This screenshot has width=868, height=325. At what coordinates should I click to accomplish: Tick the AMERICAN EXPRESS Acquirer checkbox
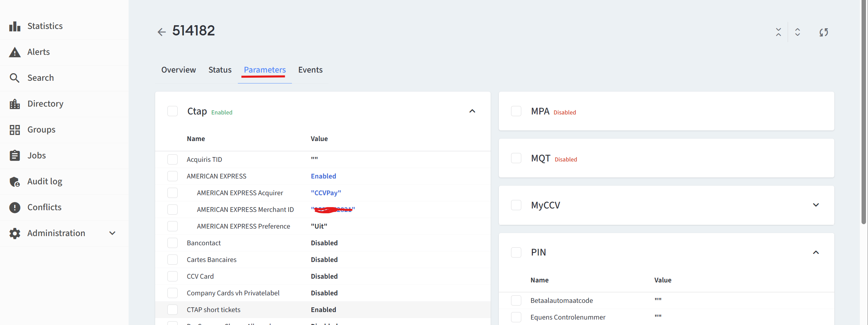(x=173, y=193)
